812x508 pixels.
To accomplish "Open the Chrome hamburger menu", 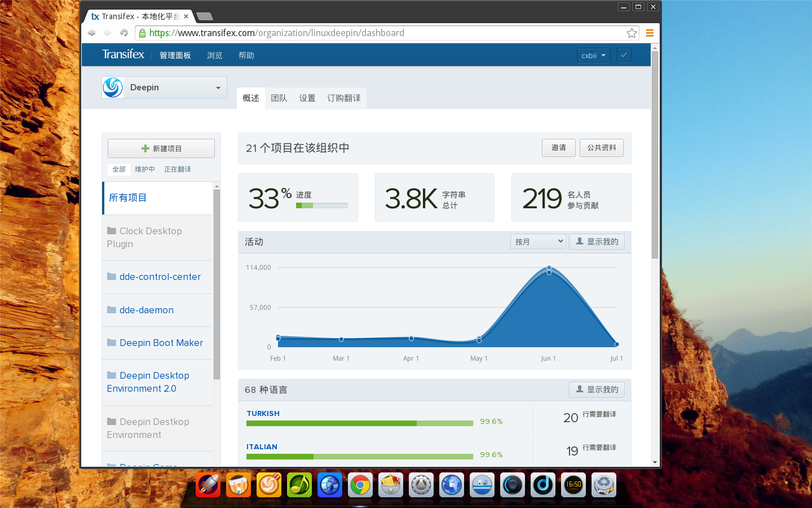I will pos(650,33).
